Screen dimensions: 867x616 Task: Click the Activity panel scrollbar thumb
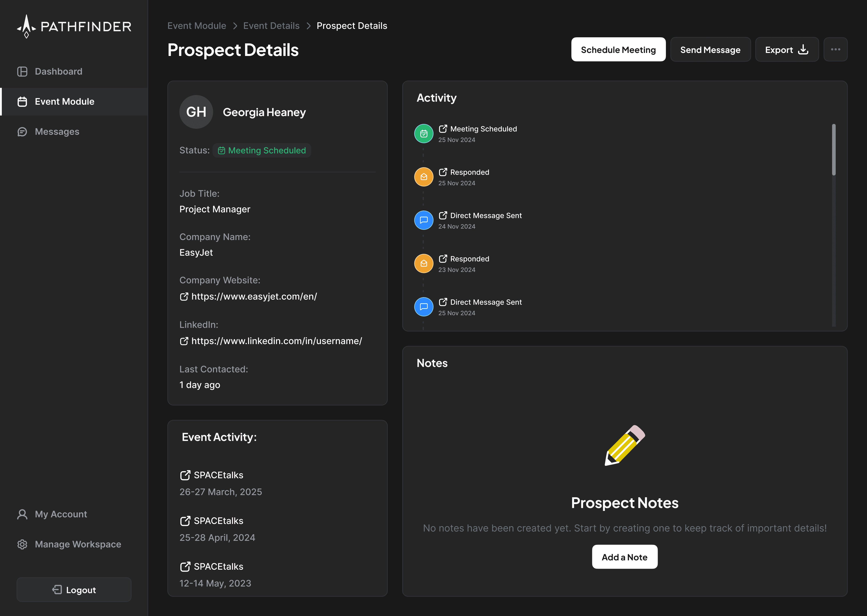point(834,150)
